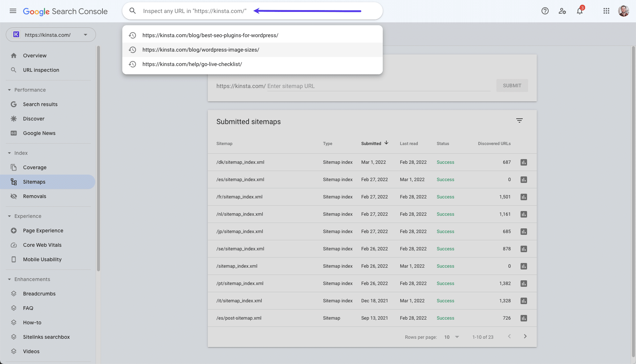The height and width of the screenshot is (364, 636).
Task: Collapse the Enhancements section
Action: [10, 279]
